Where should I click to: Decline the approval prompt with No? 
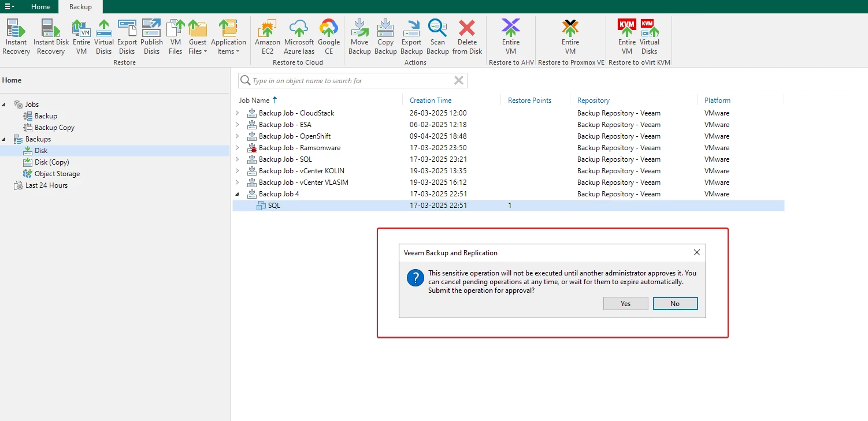coord(675,304)
